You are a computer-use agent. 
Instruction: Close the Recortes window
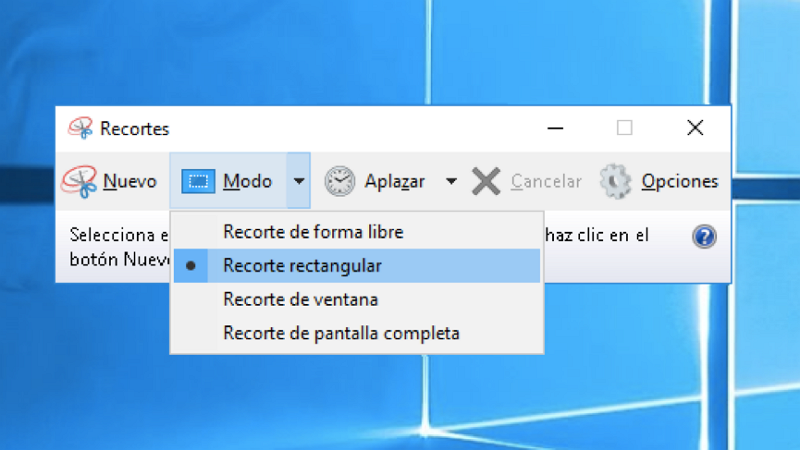(695, 128)
